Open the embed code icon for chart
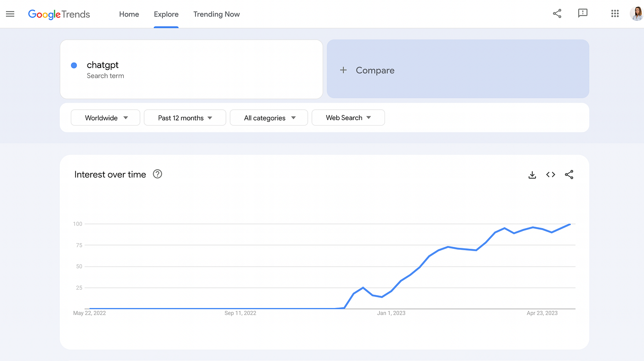This screenshot has height=361, width=644. click(551, 175)
